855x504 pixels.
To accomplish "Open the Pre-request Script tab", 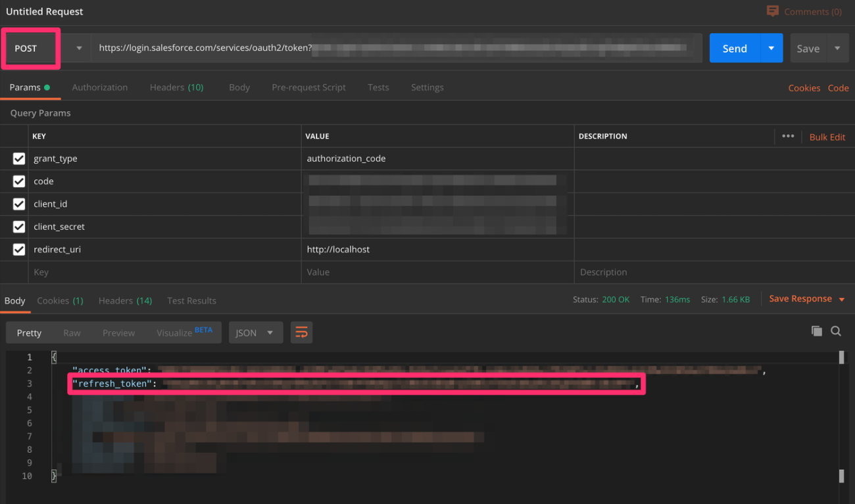I will (308, 87).
